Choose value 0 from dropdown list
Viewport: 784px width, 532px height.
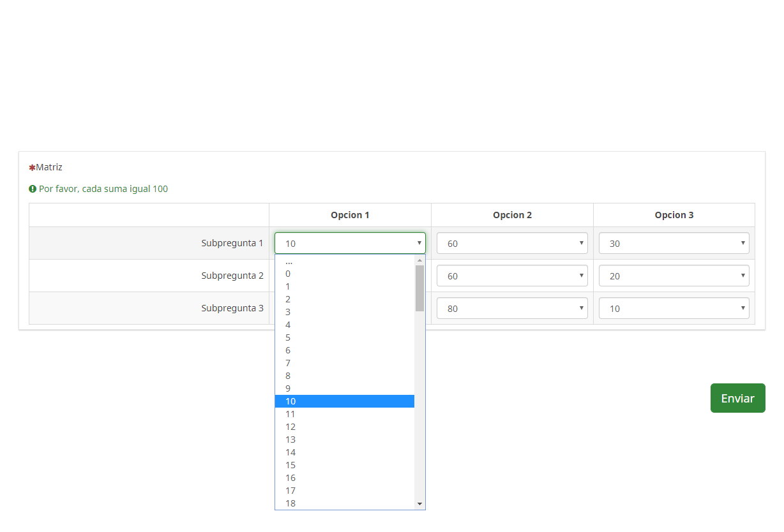(345, 274)
